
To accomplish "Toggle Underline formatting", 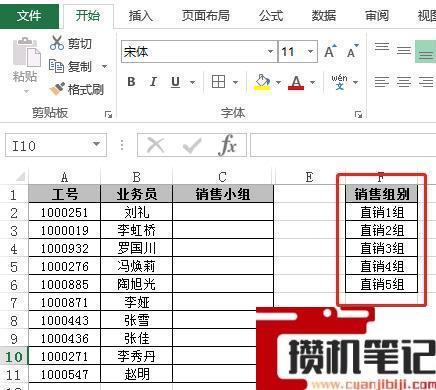I will coord(175,82).
